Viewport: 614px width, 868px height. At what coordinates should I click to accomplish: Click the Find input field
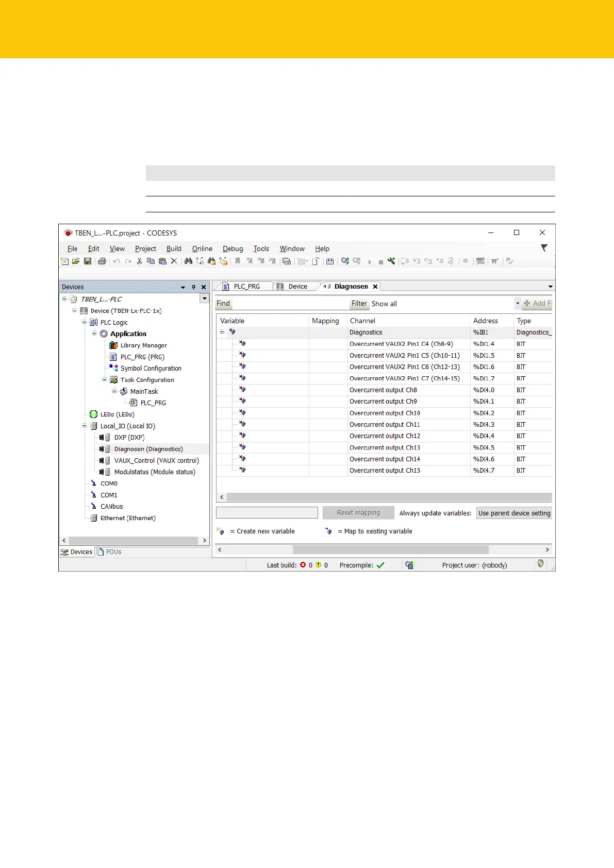pos(290,304)
